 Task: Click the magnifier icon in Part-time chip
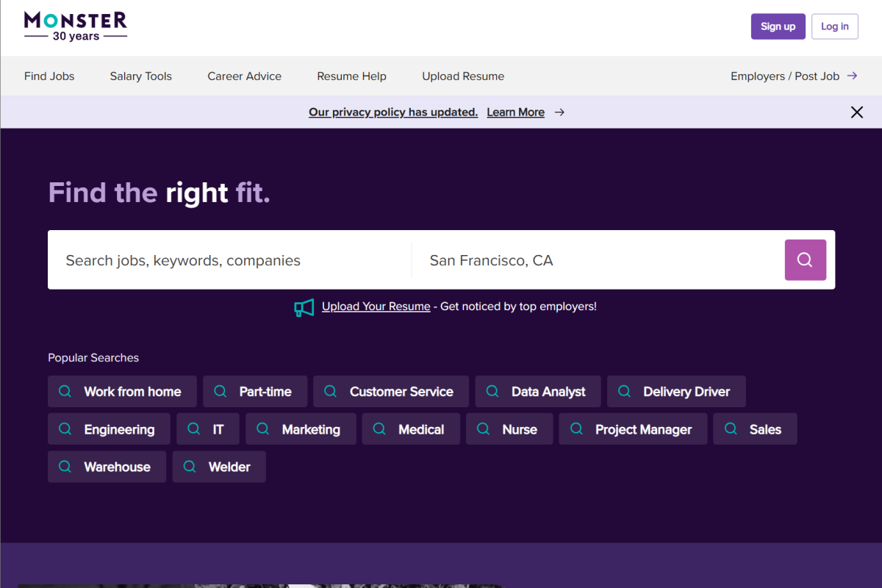[220, 392]
